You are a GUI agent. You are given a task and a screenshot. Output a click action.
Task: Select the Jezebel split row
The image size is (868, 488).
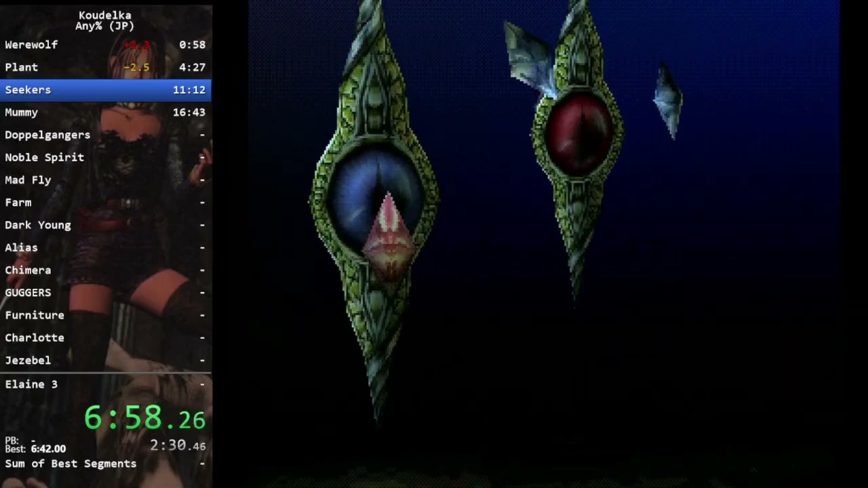pos(106,360)
